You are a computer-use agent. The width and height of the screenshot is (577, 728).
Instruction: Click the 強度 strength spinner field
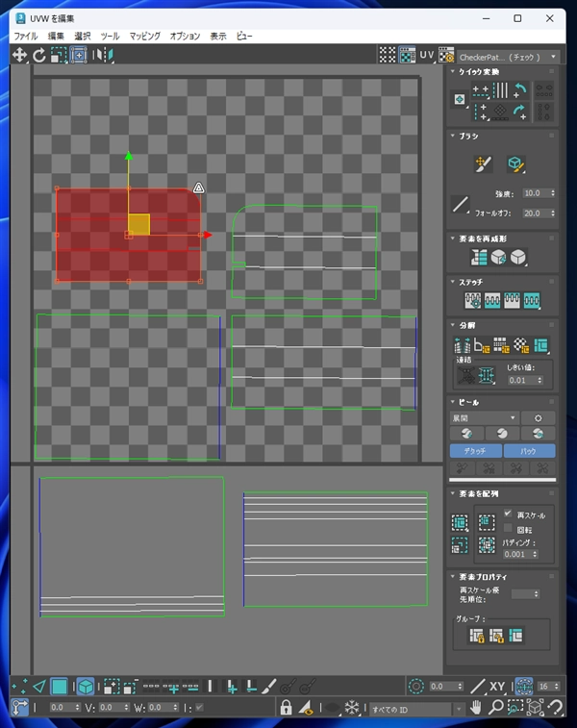(x=539, y=193)
